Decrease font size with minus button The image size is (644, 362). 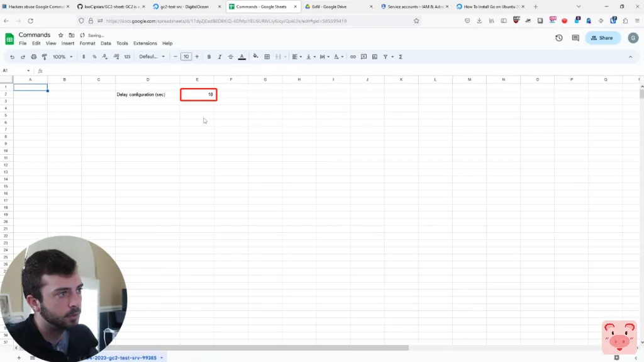175,57
